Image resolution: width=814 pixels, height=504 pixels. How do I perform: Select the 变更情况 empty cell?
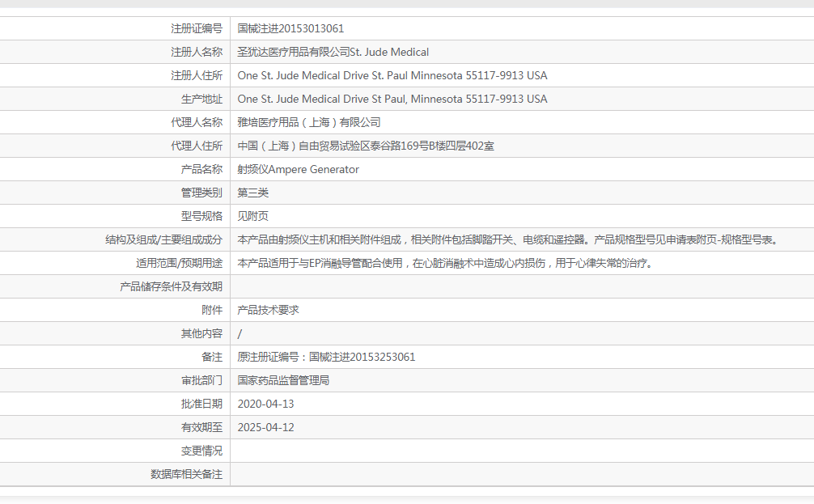[x=405, y=451]
